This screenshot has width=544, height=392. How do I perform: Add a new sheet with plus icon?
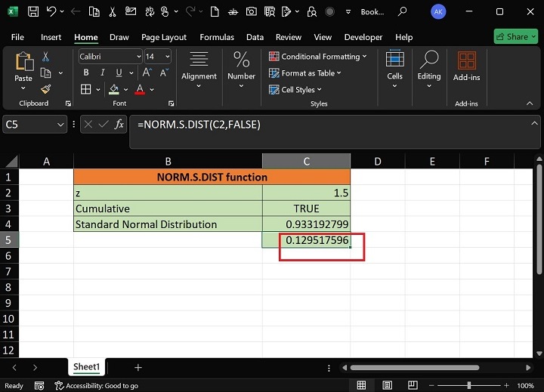pos(138,367)
